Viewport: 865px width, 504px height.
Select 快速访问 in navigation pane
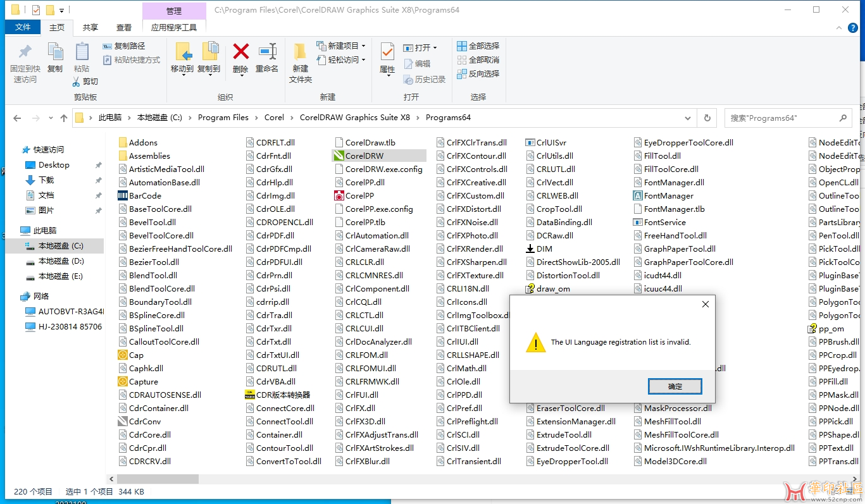tap(49, 150)
